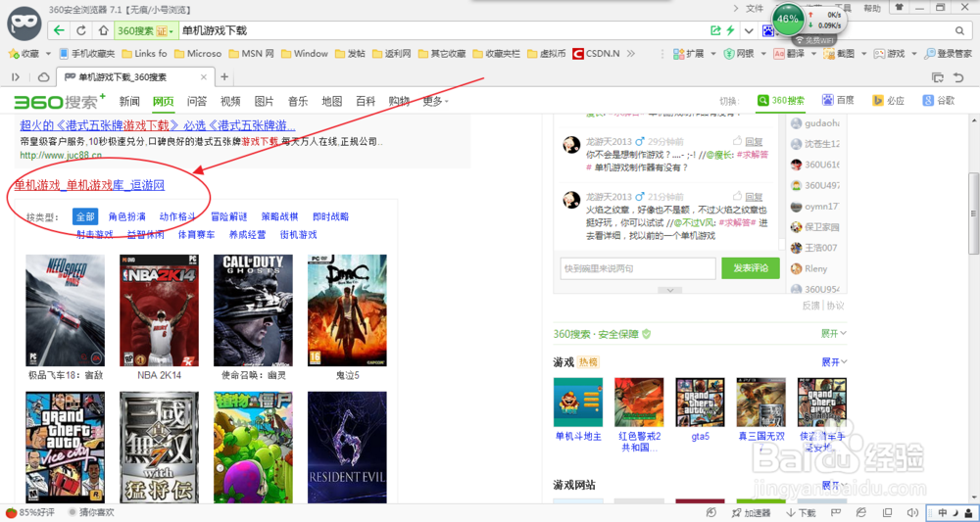Switch to 问答 search tab
The height and width of the screenshot is (522, 980).
coord(197,101)
